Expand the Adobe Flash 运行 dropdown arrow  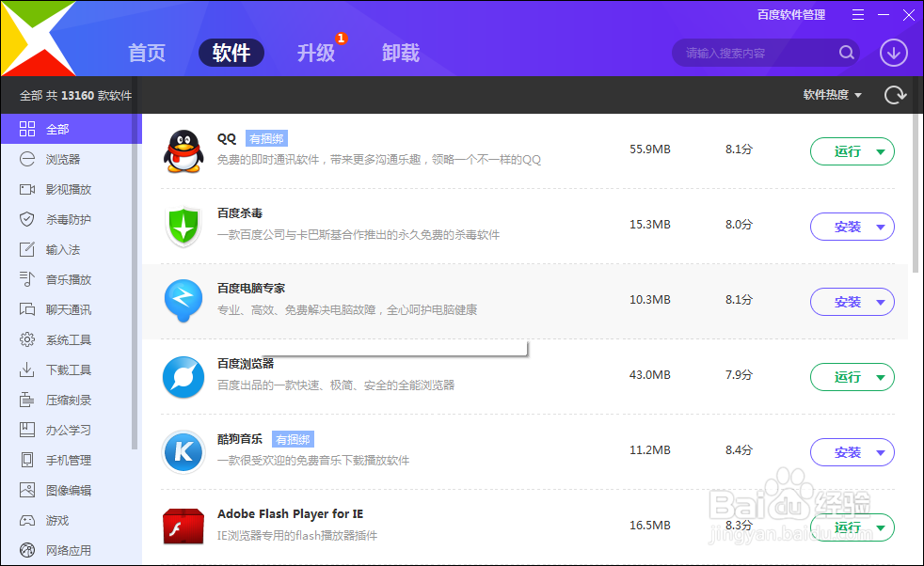click(881, 527)
